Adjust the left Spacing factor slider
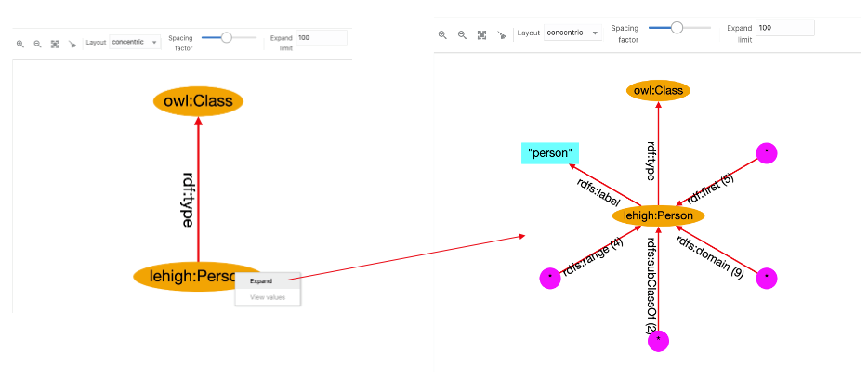 pyautogui.click(x=226, y=37)
